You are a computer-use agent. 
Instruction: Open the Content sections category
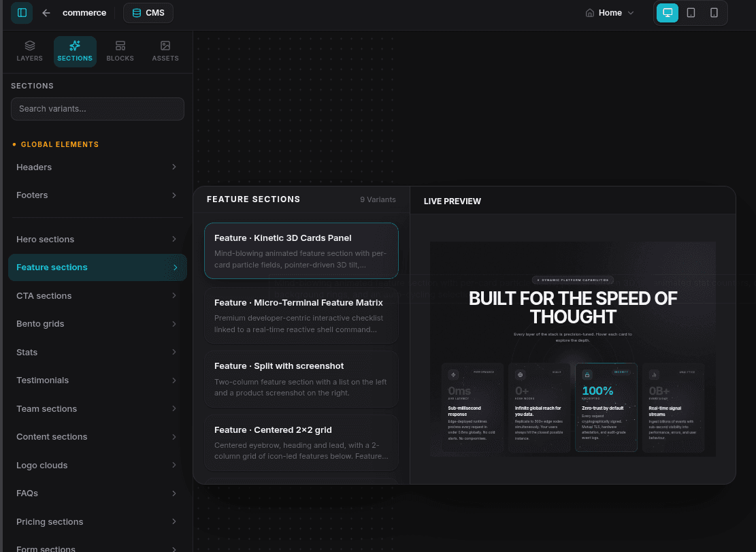(97, 437)
